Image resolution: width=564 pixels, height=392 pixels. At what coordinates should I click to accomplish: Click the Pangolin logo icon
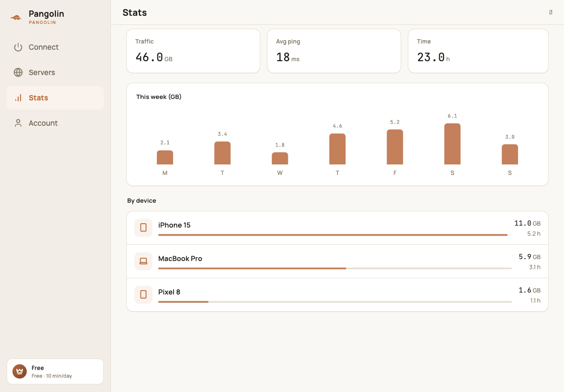click(16, 17)
